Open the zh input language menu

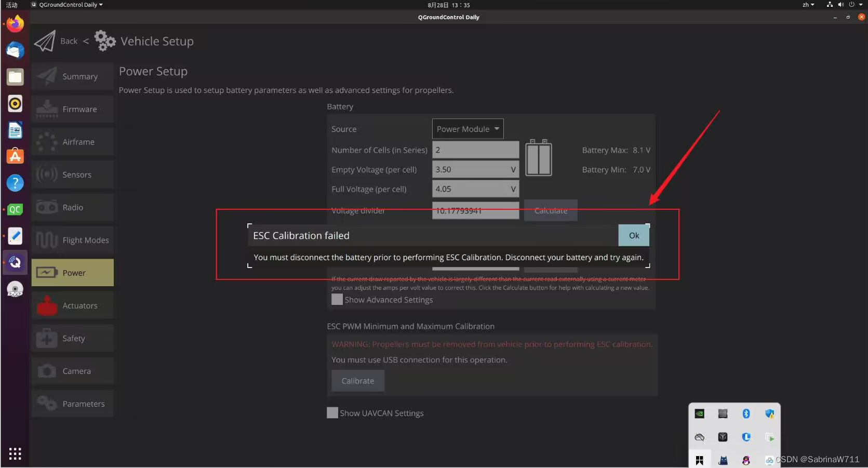coord(808,5)
